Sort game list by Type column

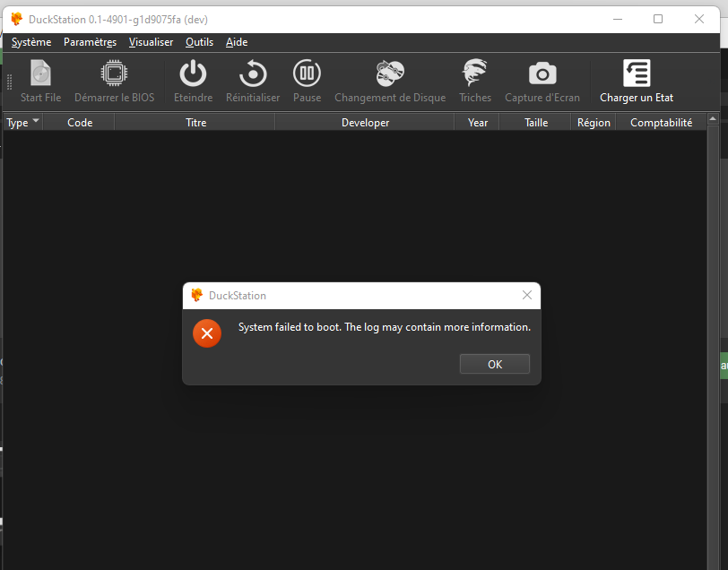(22, 123)
